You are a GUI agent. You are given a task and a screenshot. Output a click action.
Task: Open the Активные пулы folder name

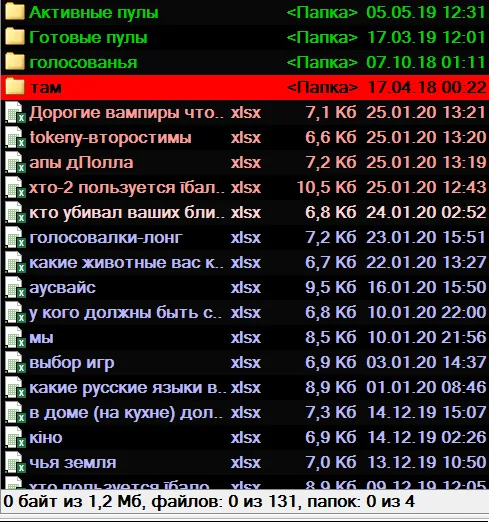point(94,13)
